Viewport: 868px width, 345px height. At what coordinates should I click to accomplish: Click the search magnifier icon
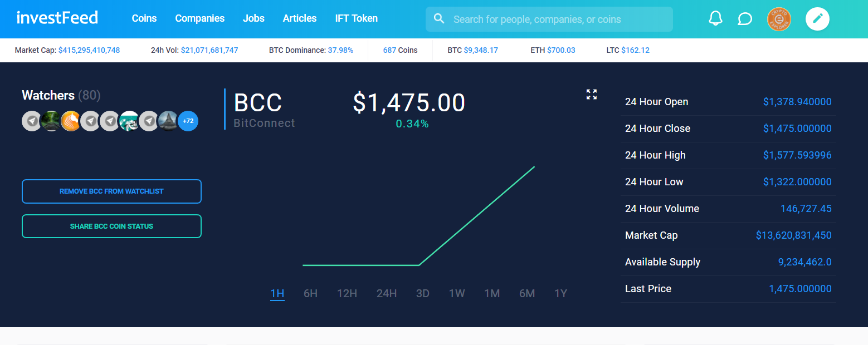[x=439, y=19]
